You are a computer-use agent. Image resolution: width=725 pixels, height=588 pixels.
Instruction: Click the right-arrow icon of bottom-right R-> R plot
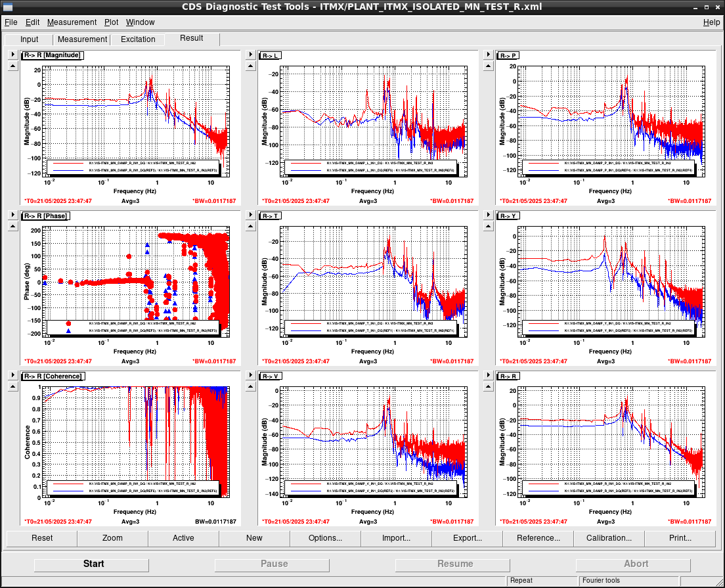coord(489,375)
